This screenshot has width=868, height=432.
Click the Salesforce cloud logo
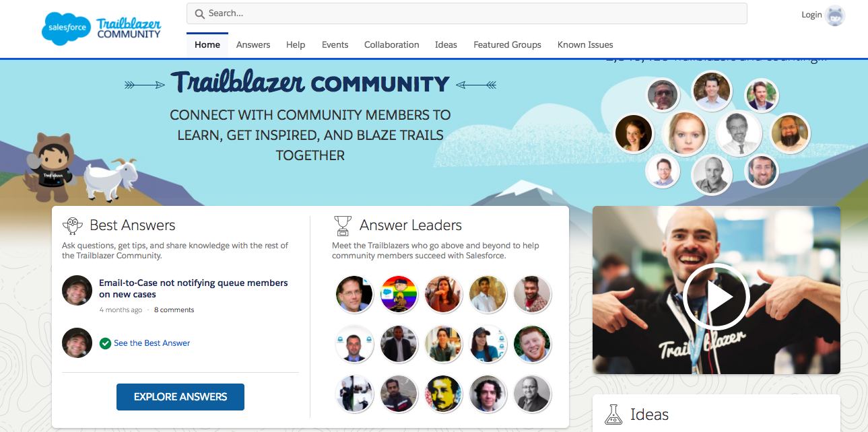click(x=65, y=28)
